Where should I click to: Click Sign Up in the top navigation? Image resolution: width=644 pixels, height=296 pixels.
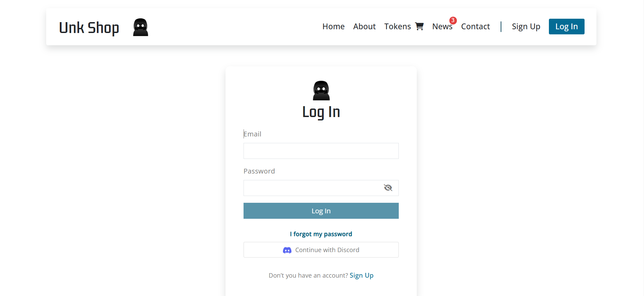click(526, 27)
